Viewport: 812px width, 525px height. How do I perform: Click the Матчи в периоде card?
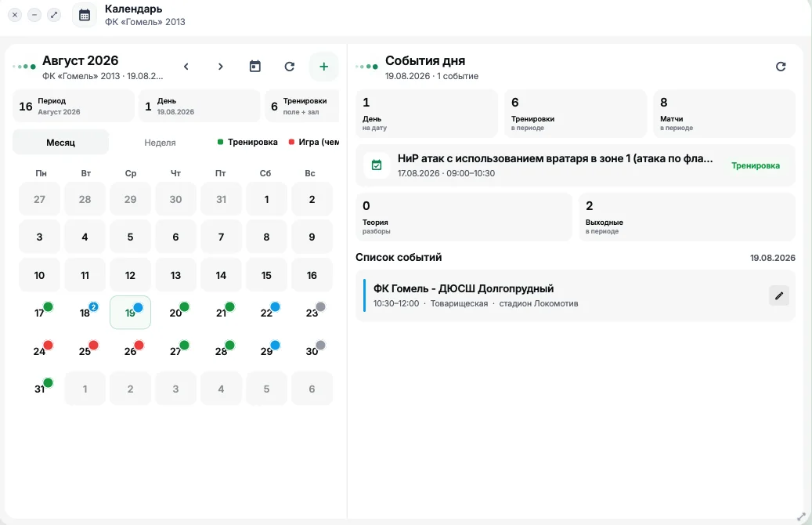point(724,114)
